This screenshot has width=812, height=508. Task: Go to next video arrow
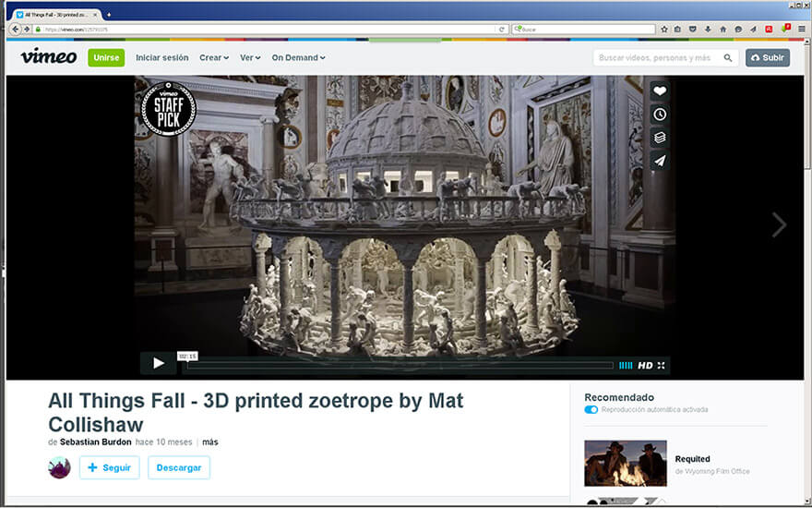click(779, 225)
